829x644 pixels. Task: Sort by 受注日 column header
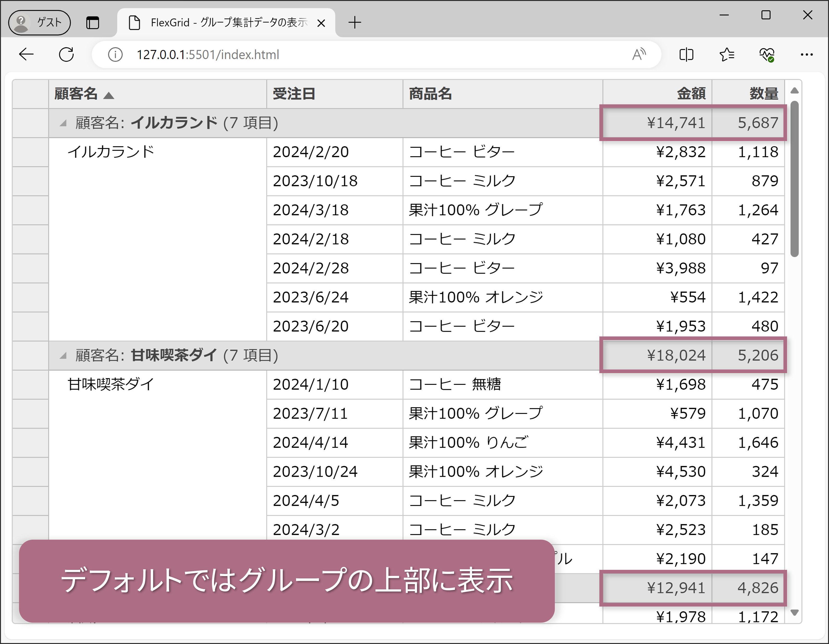click(x=335, y=94)
